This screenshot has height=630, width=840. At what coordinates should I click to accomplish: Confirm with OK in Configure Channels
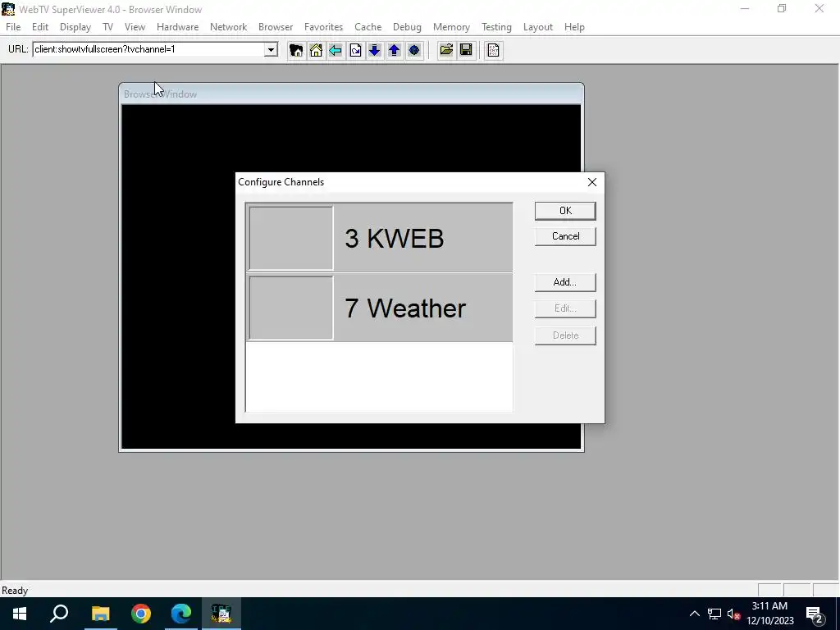565,211
